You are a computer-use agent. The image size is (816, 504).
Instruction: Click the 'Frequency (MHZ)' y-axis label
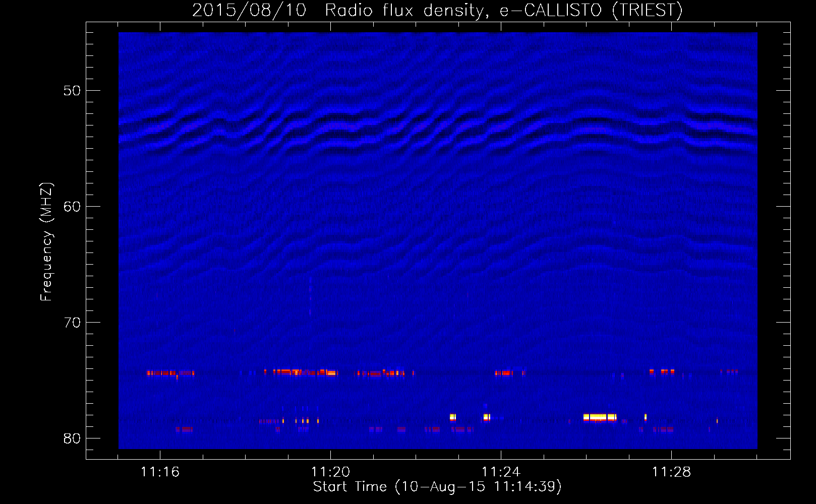click(x=46, y=242)
